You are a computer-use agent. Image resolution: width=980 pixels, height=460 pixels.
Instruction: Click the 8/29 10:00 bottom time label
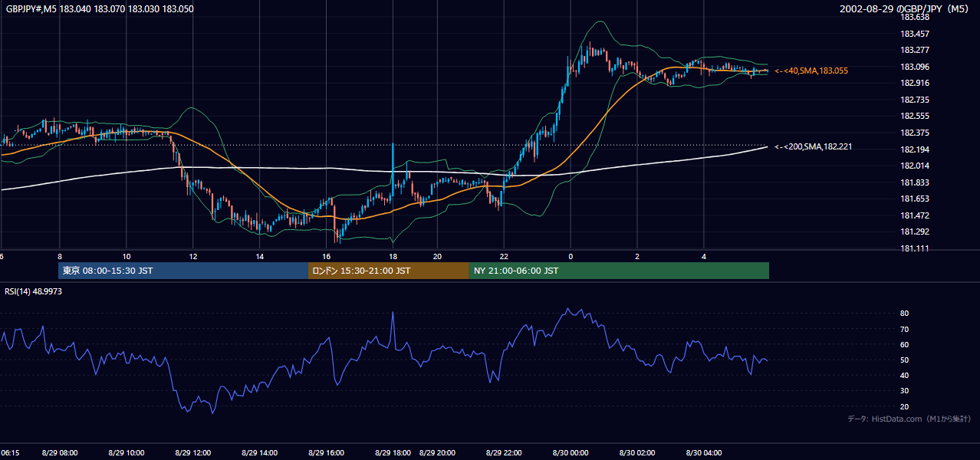coord(126,452)
